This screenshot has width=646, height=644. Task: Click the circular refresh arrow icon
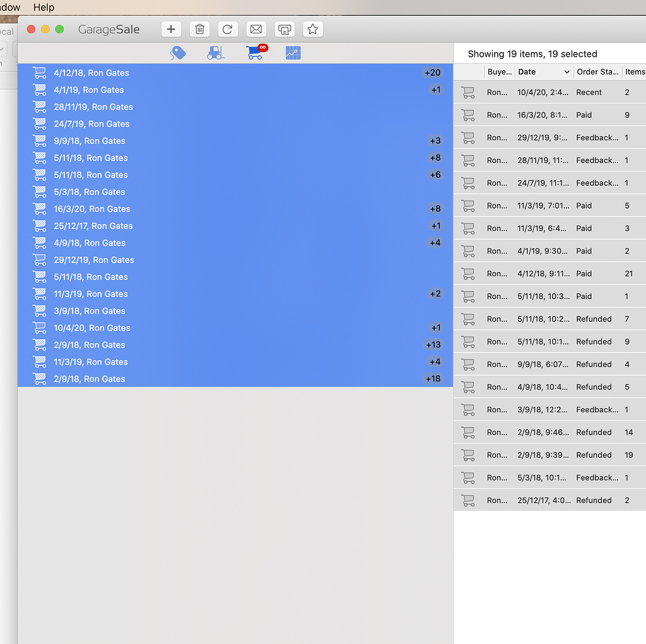(x=227, y=29)
